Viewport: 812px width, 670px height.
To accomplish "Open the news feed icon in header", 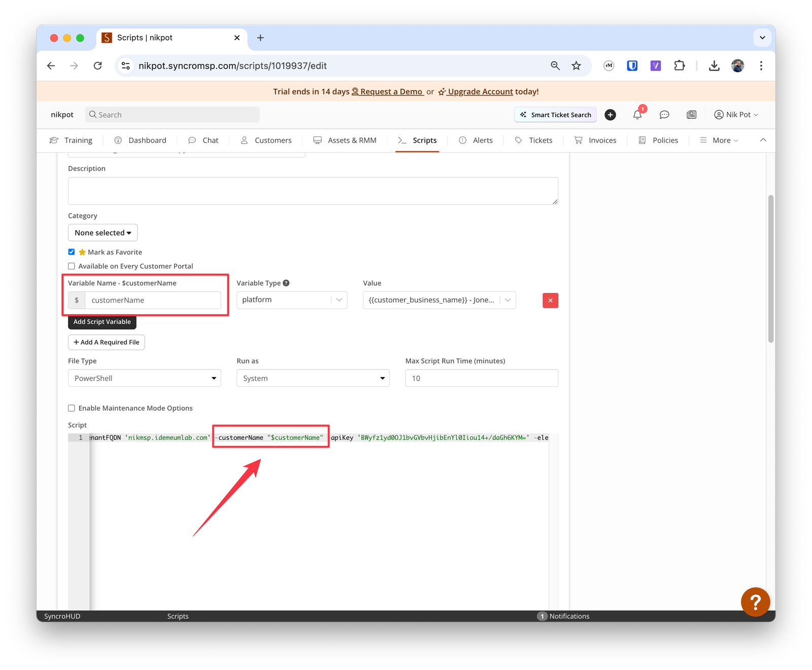I will pos(692,115).
